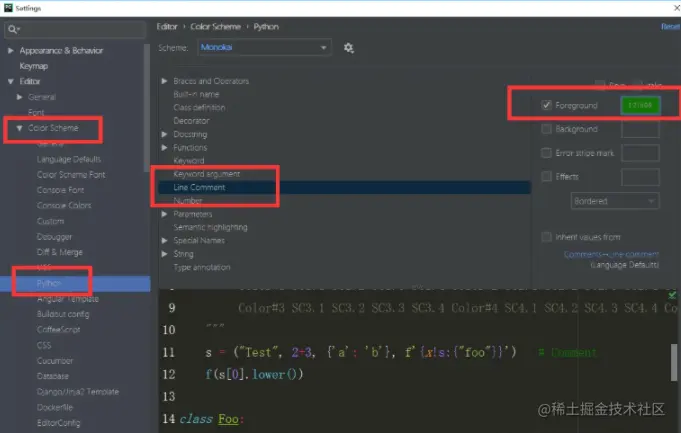Click the settings search input field
The width and height of the screenshot is (681, 433).
[75, 29]
